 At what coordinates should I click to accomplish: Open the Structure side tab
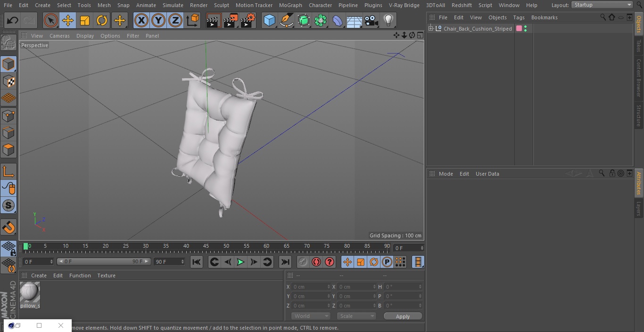click(639, 115)
